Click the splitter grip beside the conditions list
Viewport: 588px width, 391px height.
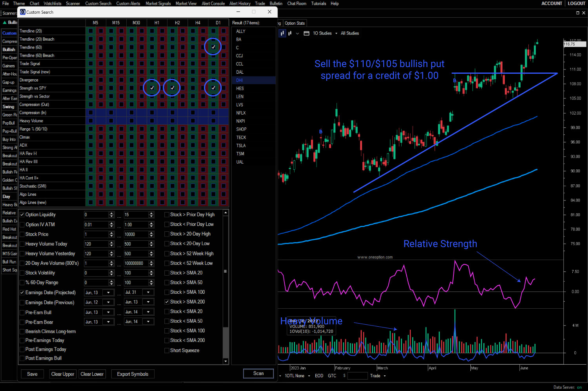point(225,271)
